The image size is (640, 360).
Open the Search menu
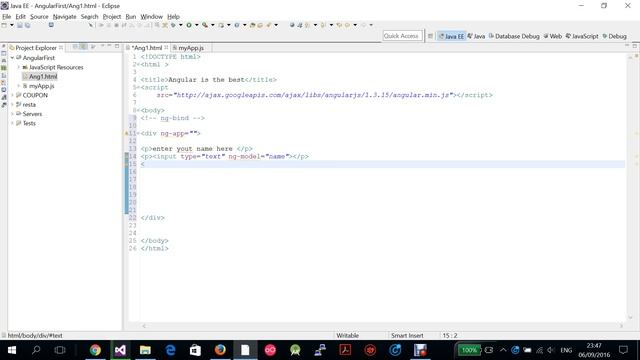tap(89, 17)
